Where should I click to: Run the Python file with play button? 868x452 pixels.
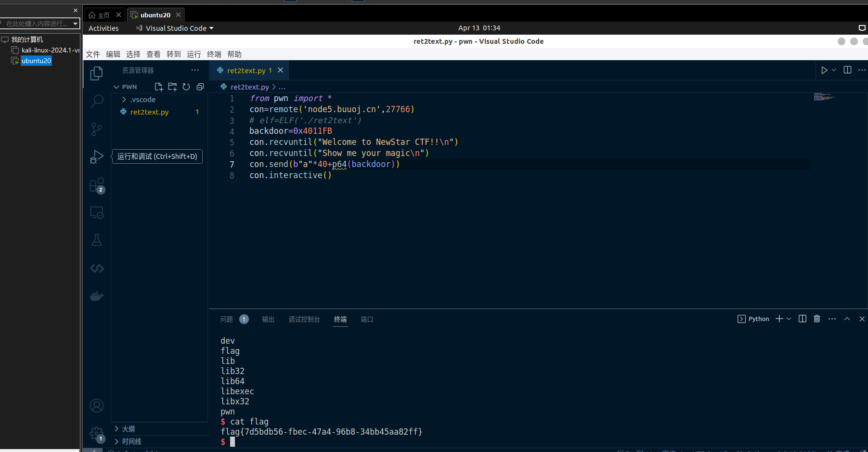pyautogui.click(x=824, y=70)
